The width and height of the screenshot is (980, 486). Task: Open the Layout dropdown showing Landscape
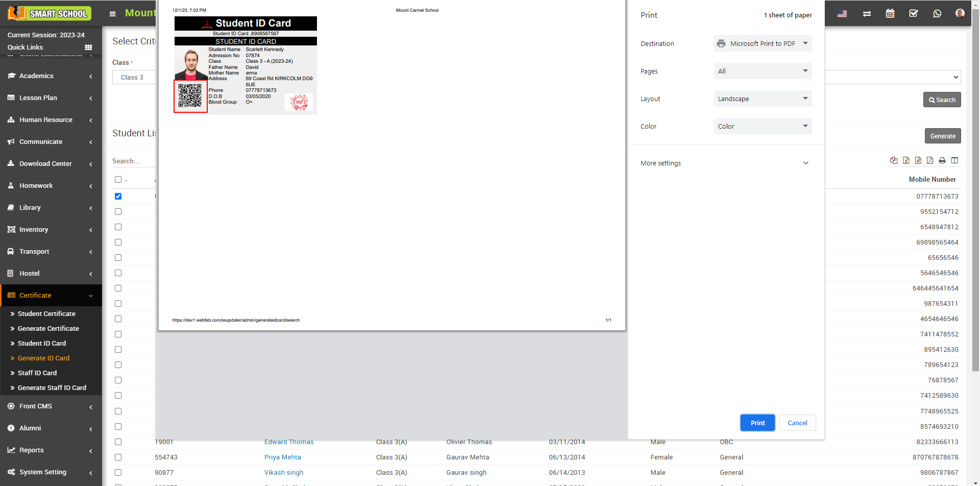tap(763, 99)
